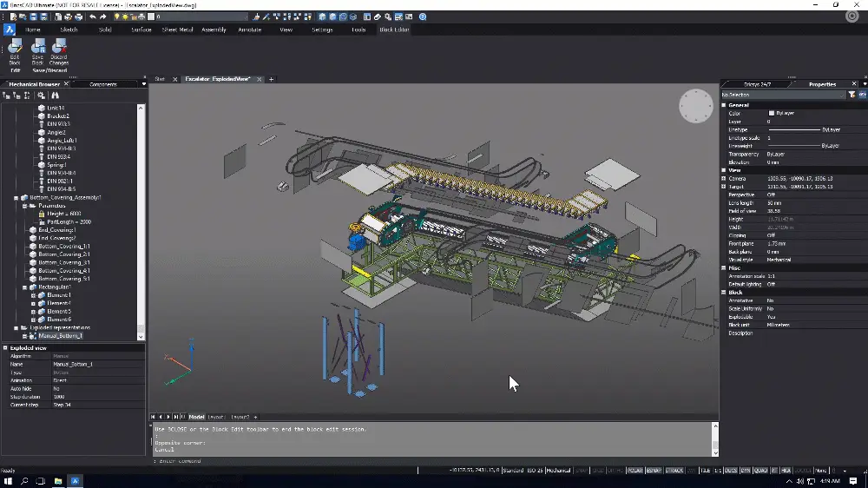Open the Windows Start menu
The height and width of the screenshot is (488, 868).
8,480
